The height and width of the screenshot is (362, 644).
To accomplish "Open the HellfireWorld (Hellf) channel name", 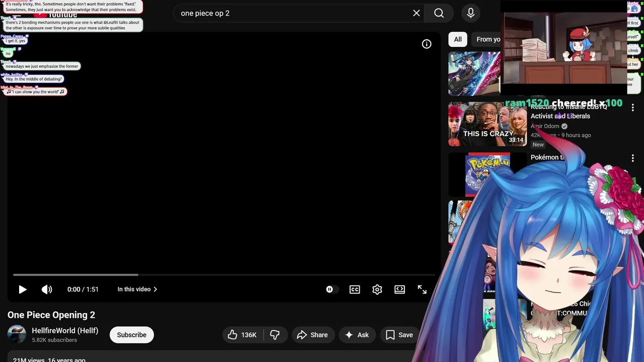I will pyautogui.click(x=65, y=331).
